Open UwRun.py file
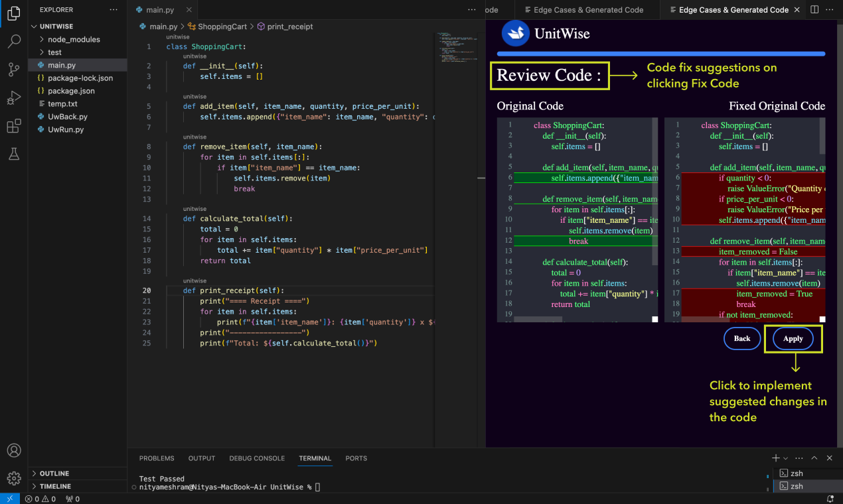The image size is (843, 504). 77,129
